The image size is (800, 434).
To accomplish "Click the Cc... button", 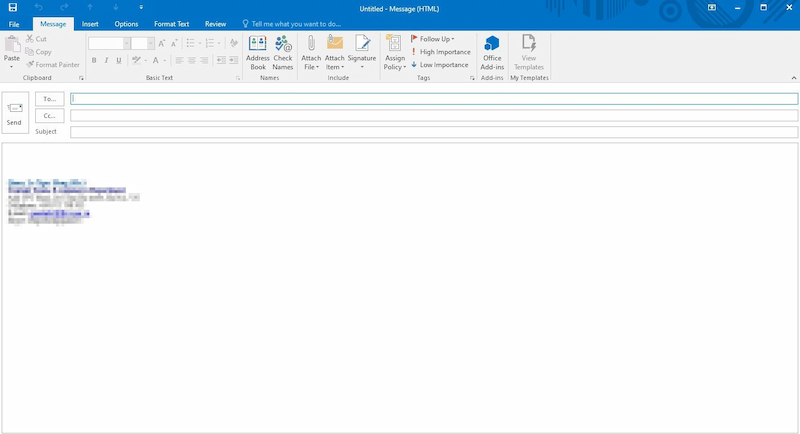I will [x=50, y=116].
